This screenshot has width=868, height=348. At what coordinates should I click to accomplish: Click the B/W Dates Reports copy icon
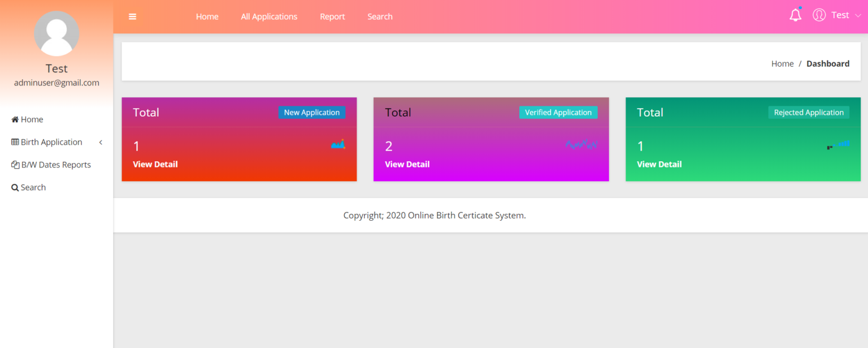coord(15,165)
